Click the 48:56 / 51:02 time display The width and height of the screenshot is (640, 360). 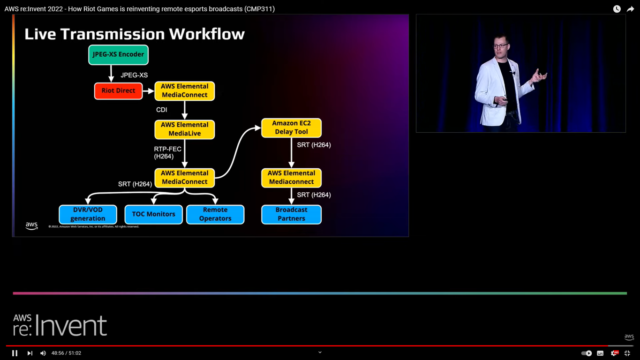coord(66,353)
